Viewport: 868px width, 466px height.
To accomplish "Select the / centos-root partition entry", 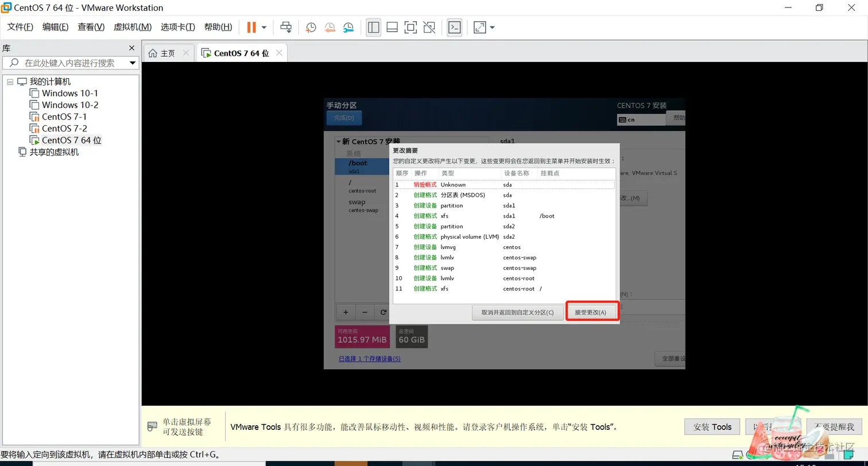I will (362, 186).
